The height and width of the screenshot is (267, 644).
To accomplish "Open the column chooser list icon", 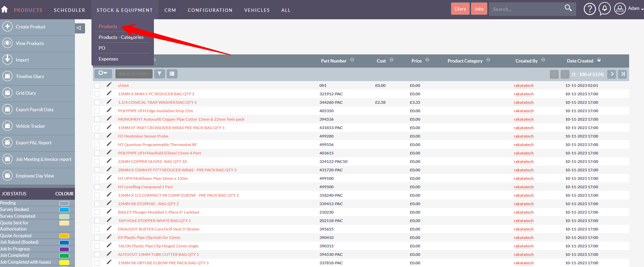I will (172, 74).
